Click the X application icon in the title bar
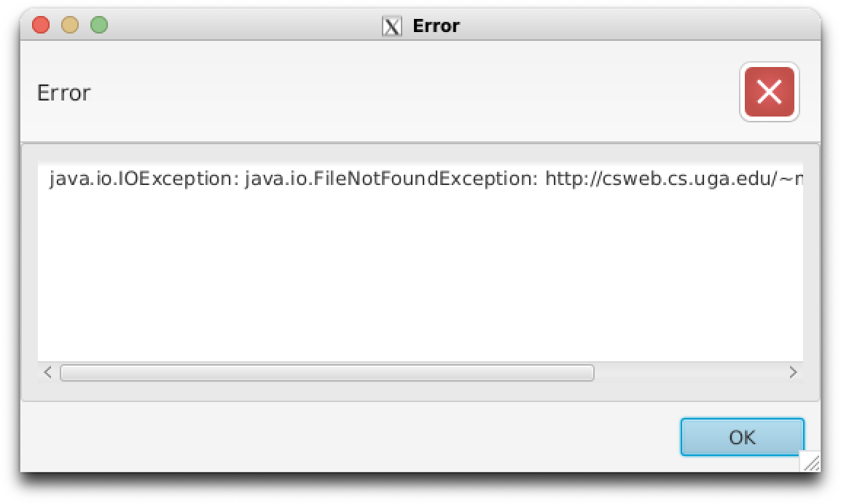The image size is (841, 504). click(393, 25)
